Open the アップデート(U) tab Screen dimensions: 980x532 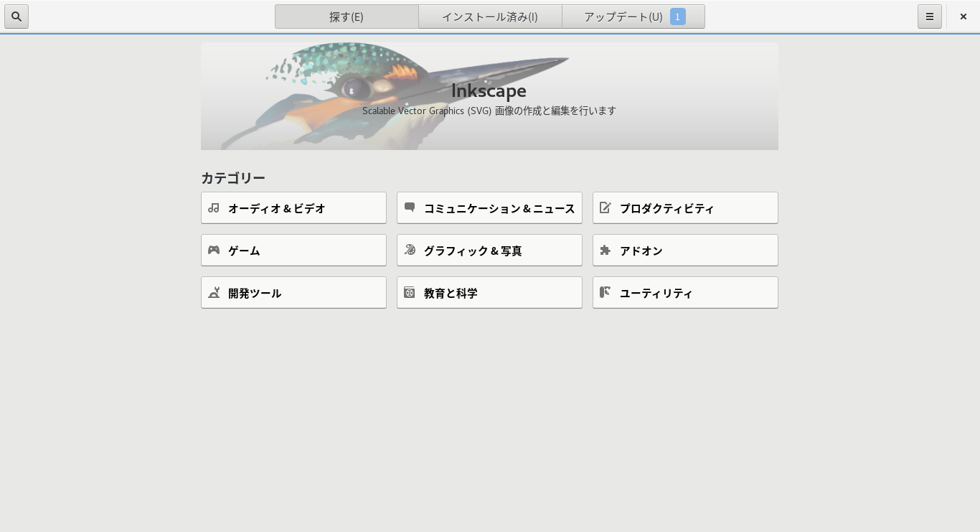pyautogui.click(x=633, y=17)
